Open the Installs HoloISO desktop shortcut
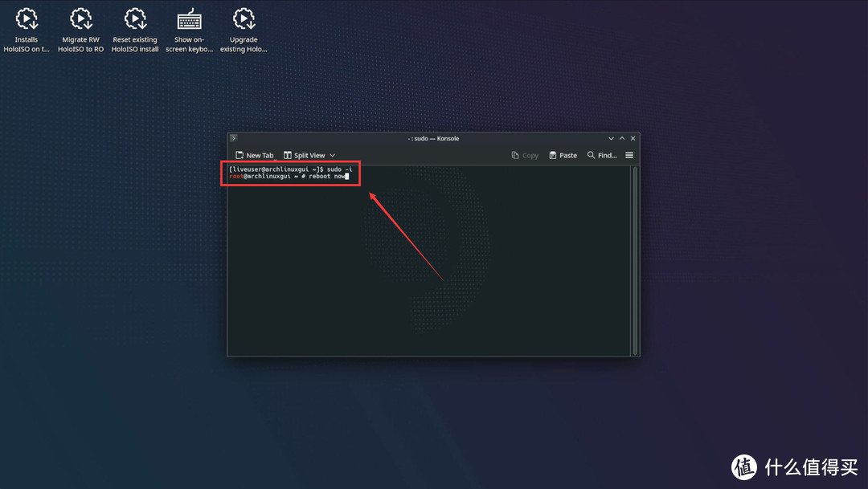This screenshot has width=868, height=489. click(27, 31)
